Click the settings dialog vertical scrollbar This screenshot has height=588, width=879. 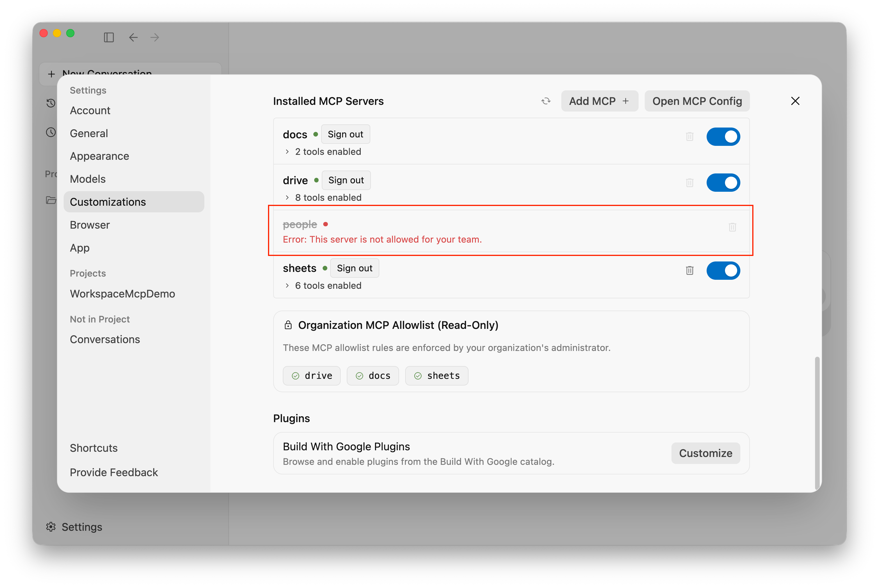click(817, 423)
